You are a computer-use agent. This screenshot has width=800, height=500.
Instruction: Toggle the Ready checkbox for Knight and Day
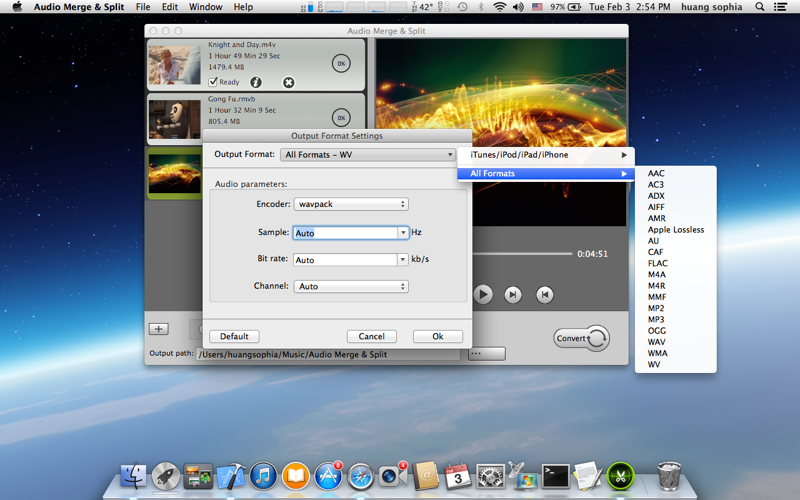213,82
